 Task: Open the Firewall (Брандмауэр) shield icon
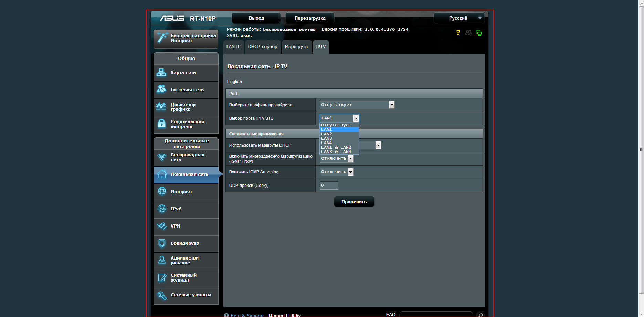(162, 243)
